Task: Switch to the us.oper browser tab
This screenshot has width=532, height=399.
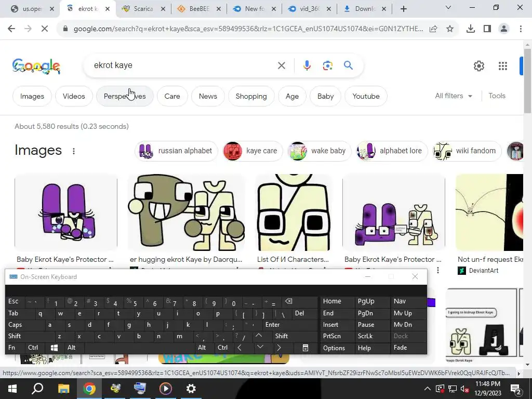Action: click(x=32, y=9)
